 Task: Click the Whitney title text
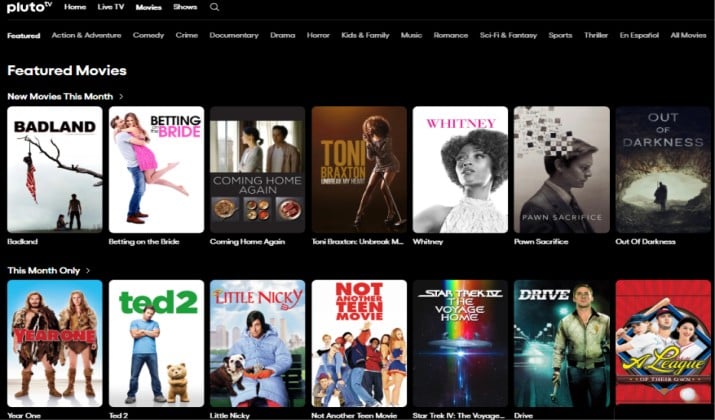[x=428, y=242]
